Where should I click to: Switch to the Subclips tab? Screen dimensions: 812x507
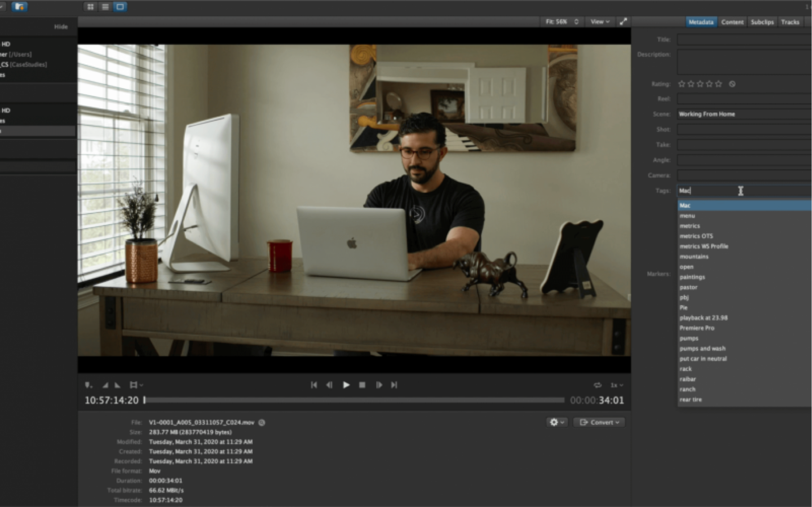762,22
